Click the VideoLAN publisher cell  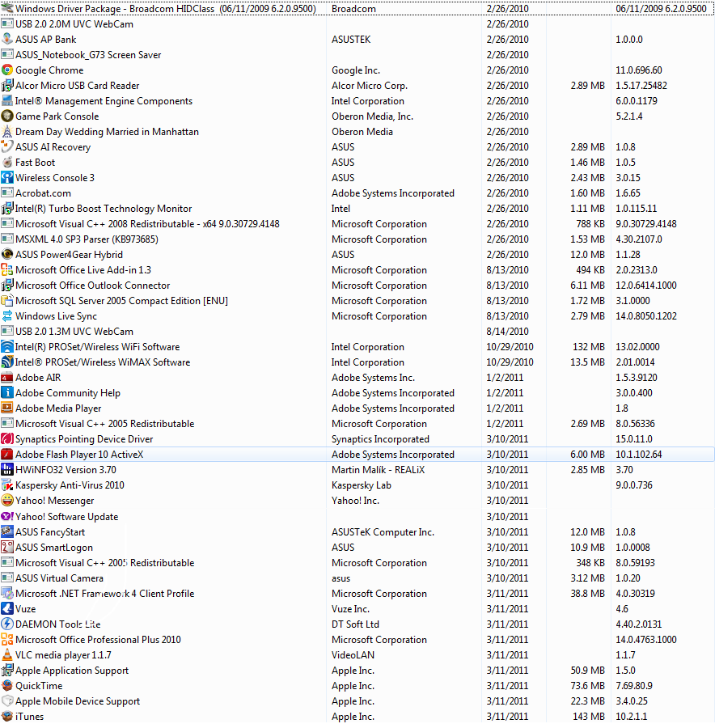[x=353, y=654]
